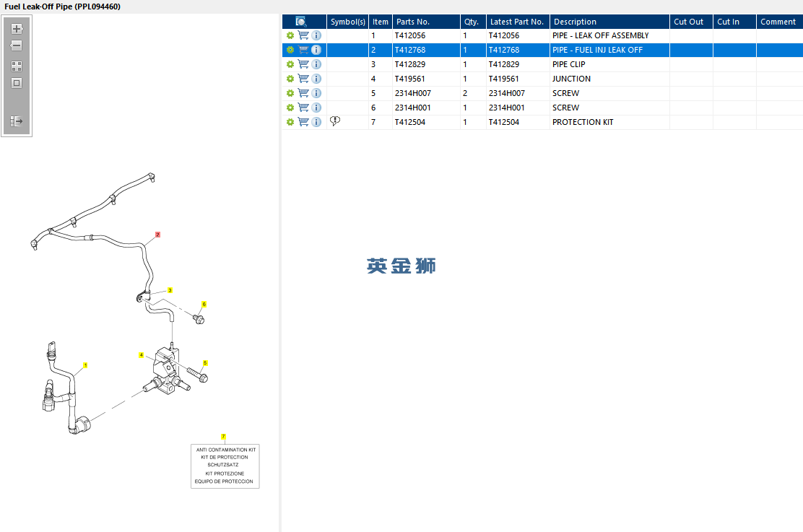Screen dimensions: 803x532
Task: Click the Cut Out column header
Action: click(691, 22)
